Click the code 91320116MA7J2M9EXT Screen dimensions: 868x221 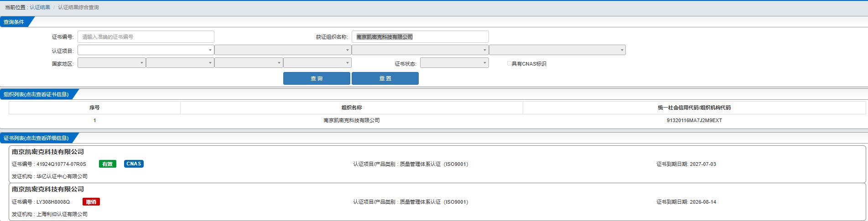(694, 120)
